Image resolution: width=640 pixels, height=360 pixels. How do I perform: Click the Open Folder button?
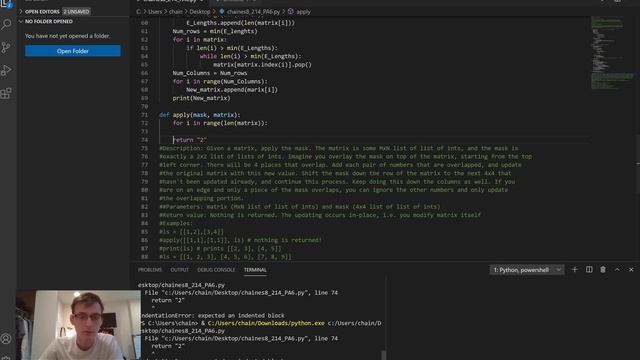(73, 51)
